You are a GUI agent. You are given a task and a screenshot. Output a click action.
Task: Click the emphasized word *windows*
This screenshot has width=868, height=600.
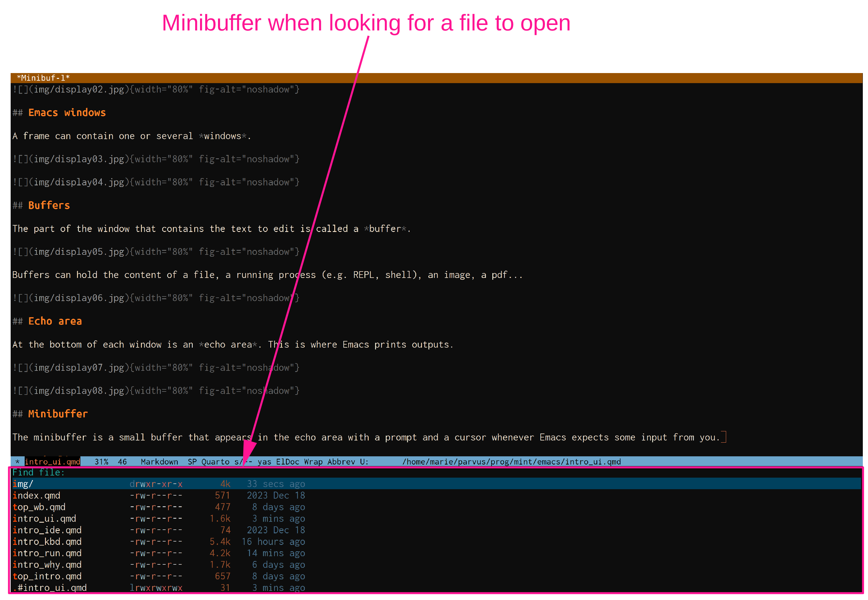(x=223, y=136)
